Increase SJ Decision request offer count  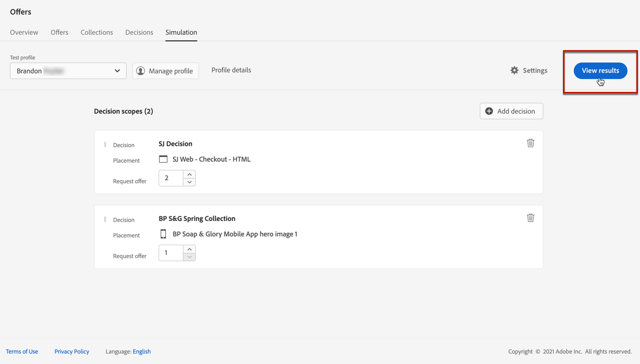click(x=190, y=174)
